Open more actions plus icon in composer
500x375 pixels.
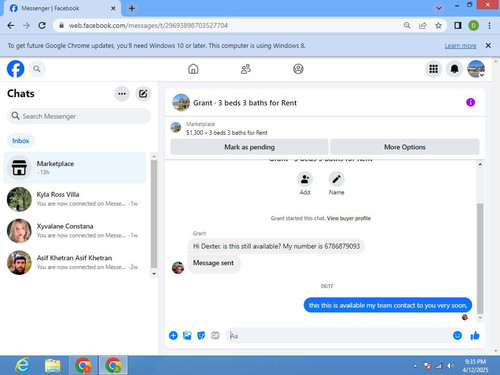(x=173, y=335)
